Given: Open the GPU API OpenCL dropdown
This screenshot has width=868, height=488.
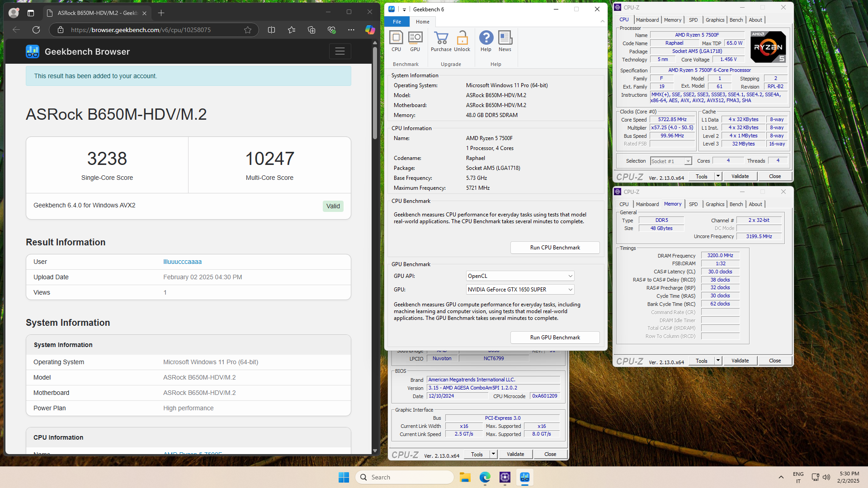Looking at the screenshot, I should pyautogui.click(x=520, y=276).
